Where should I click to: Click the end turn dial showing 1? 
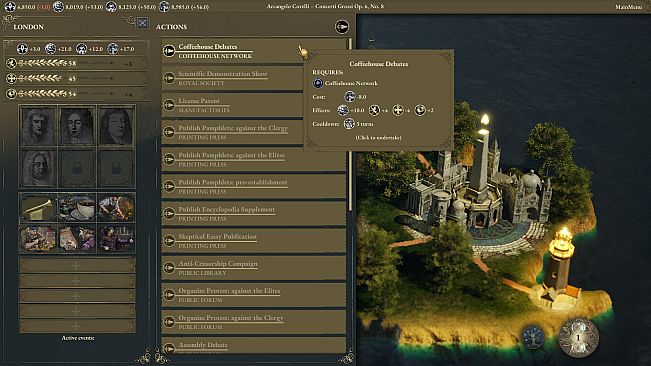coord(578,337)
